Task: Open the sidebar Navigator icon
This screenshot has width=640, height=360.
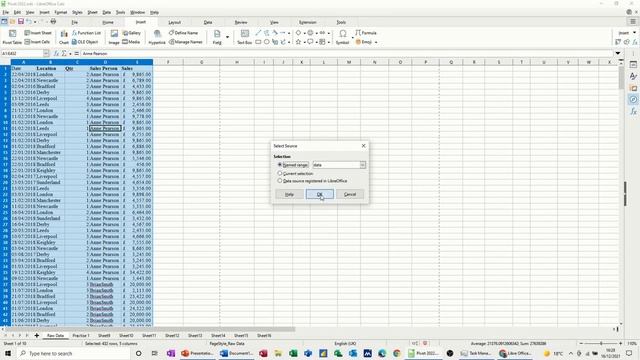Action: click(633, 100)
